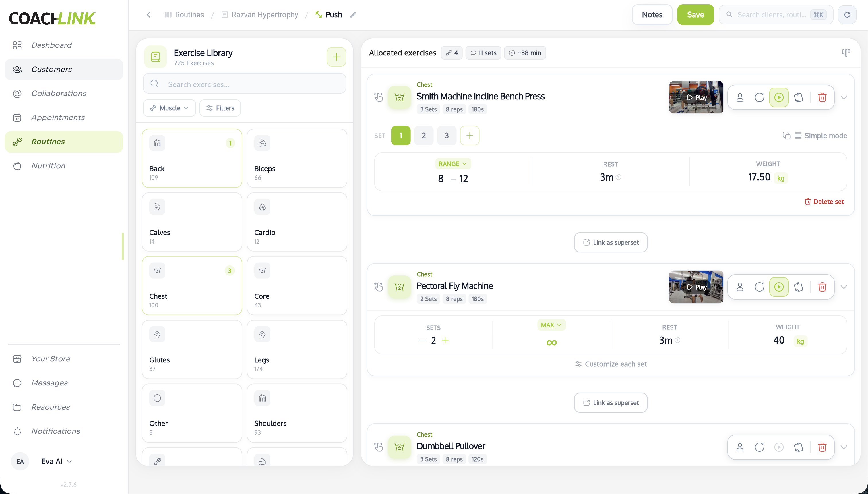Click the sidebar scrollbar handle

tap(123, 246)
